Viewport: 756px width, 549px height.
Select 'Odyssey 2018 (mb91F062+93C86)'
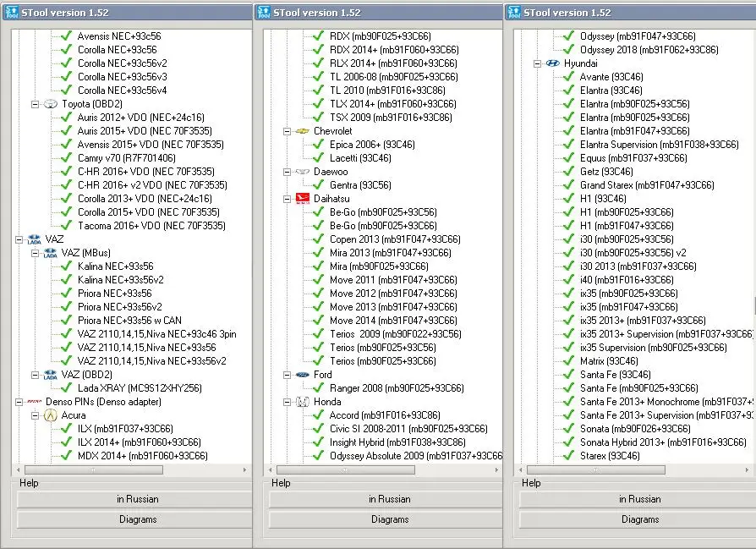point(649,50)
